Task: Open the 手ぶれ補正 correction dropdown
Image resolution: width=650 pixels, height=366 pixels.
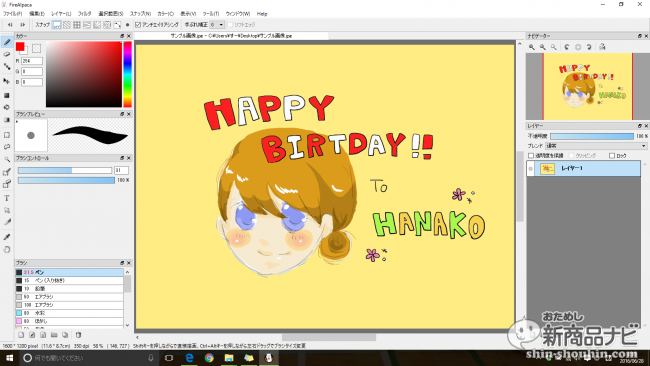Action: click(217, 25)
